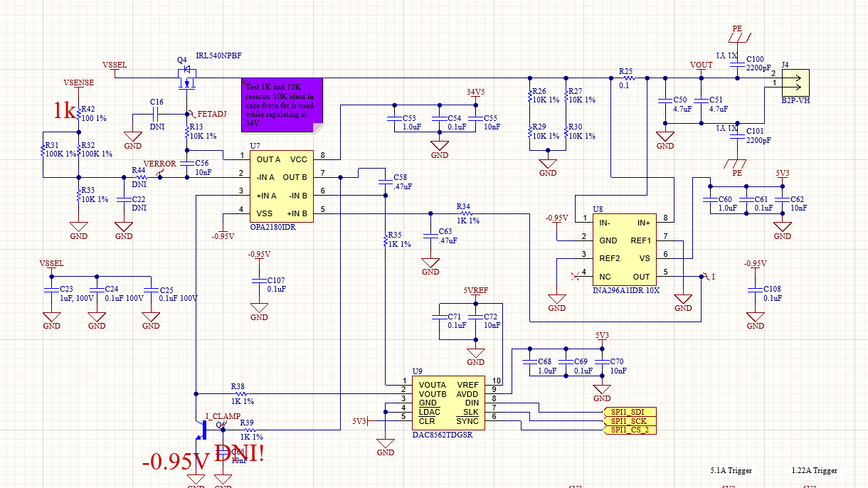
Task: Select the Q4 IRL540NPBF MOSFET symbol
Action: [x=188, y=78]
